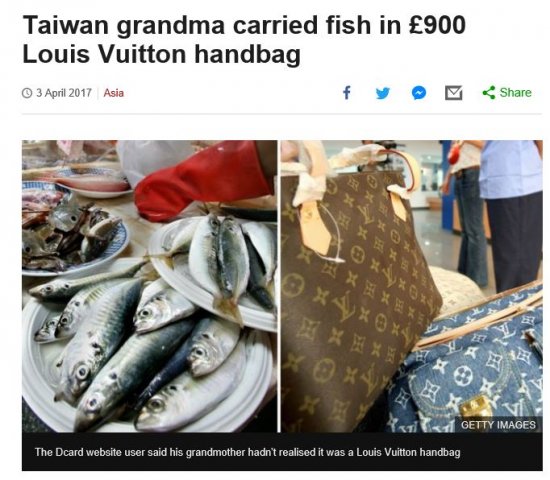
Task: Open the Share options link
Action: [507, 93]
